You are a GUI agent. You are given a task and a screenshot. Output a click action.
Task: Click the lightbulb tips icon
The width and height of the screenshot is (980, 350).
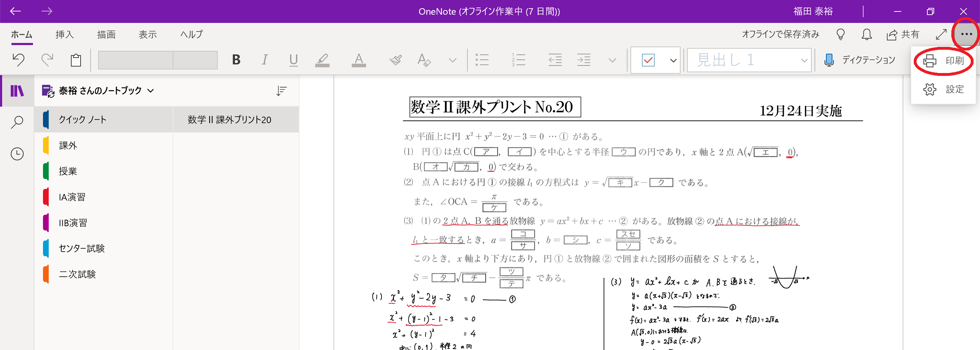(840, 35)
